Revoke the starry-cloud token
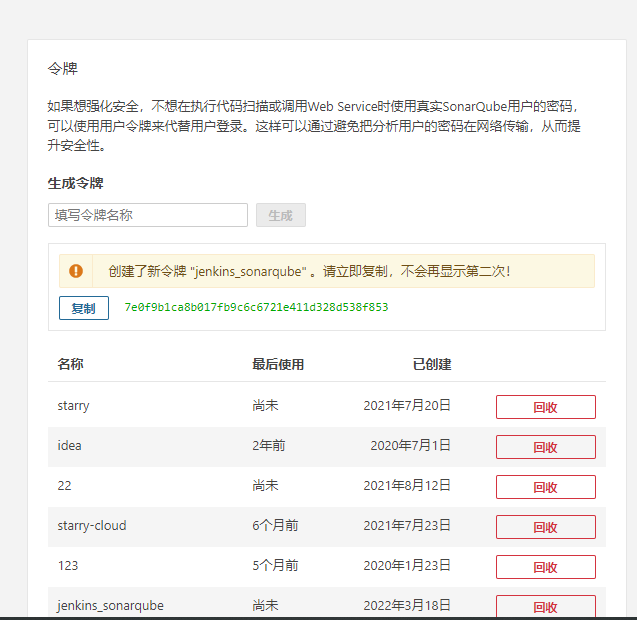 (546, 527)
